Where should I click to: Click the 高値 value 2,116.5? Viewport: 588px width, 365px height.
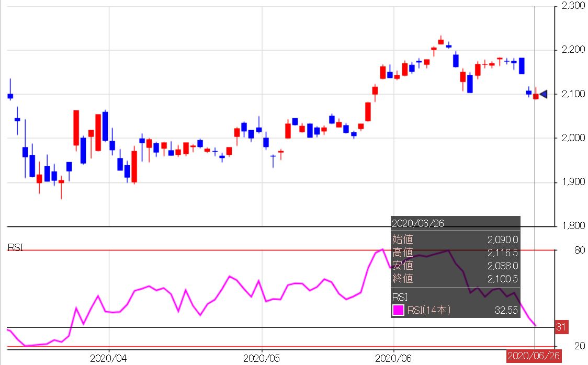pos(503,253)
